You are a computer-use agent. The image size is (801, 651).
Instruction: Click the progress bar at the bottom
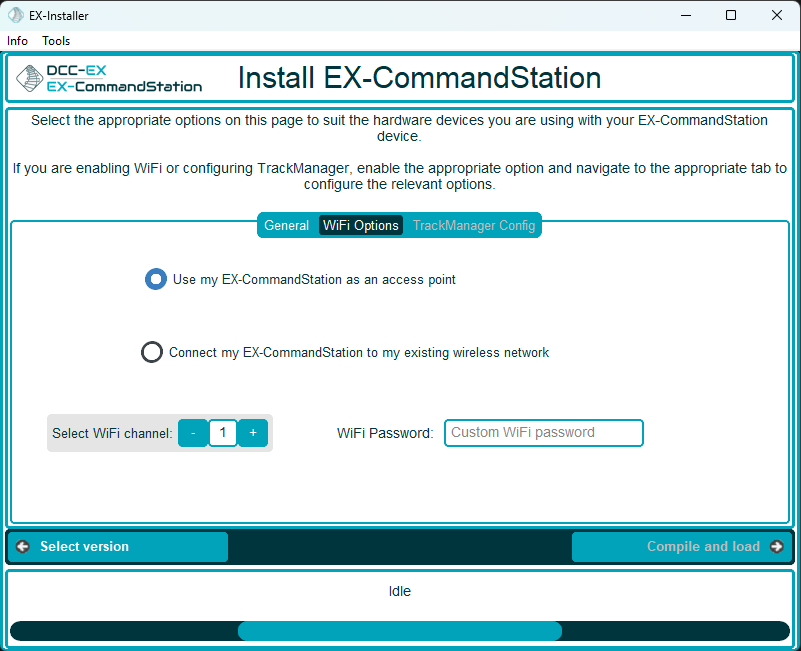(x=400, y=631)
